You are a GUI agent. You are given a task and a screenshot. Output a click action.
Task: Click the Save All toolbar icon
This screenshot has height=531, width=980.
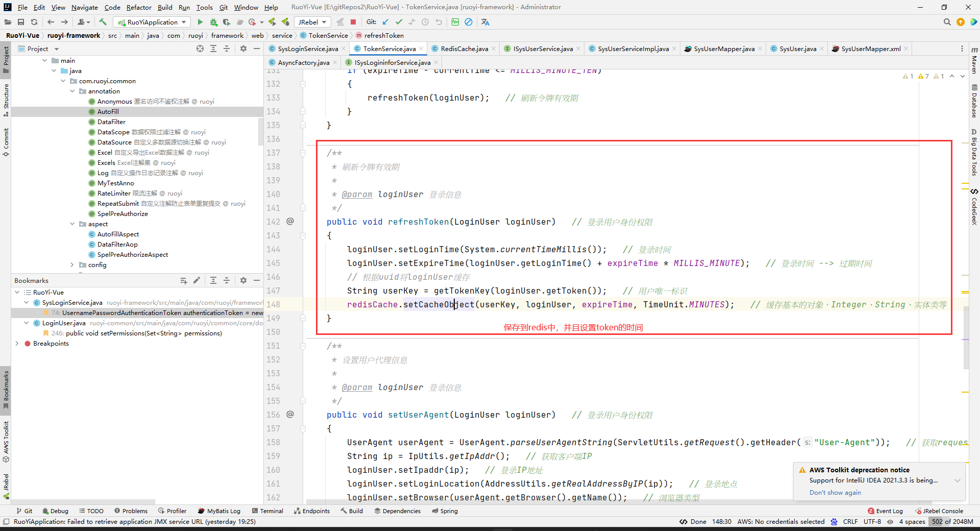tap(21, 22)
